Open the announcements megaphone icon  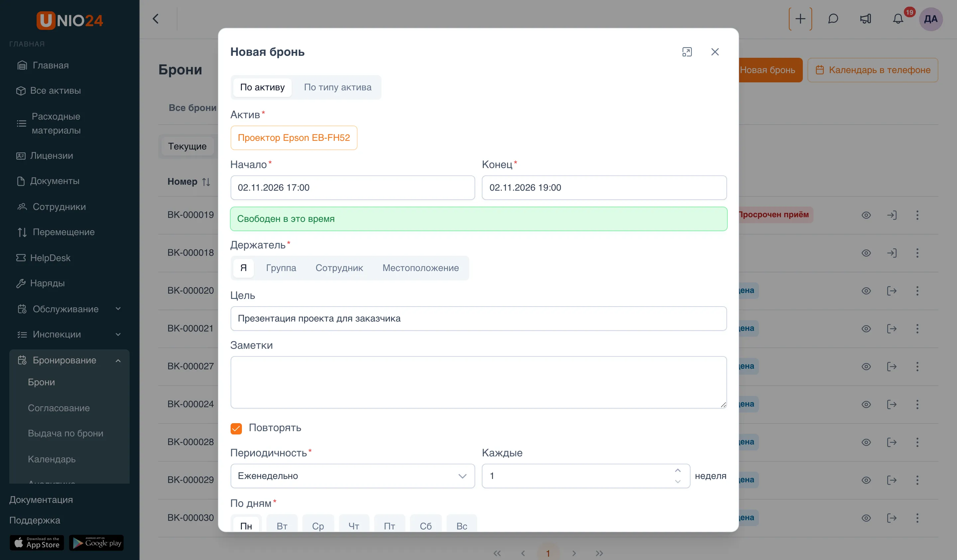point(866,19)
